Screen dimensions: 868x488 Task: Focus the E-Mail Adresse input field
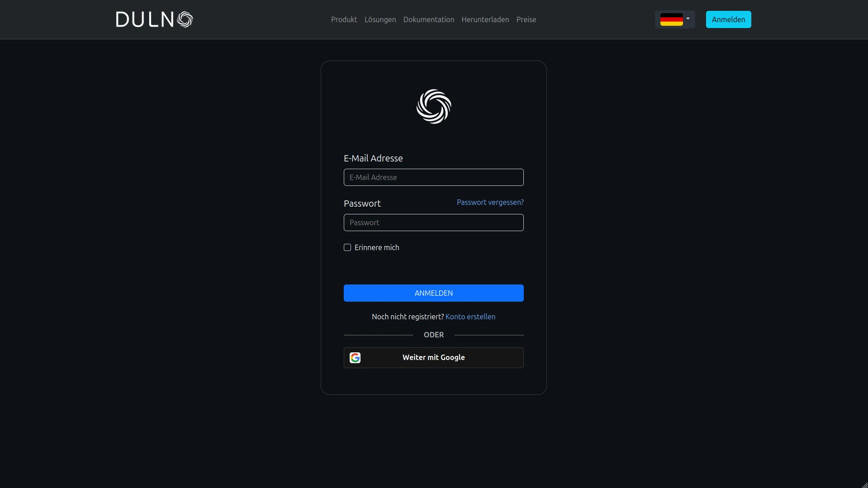433,177
